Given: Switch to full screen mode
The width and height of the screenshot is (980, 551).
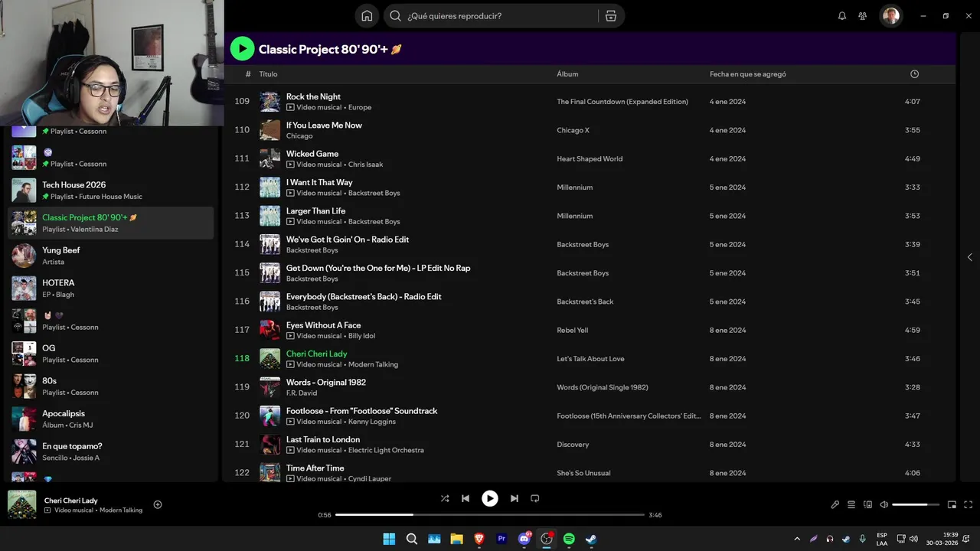Looking at the screenshot, I should [969, 505].
